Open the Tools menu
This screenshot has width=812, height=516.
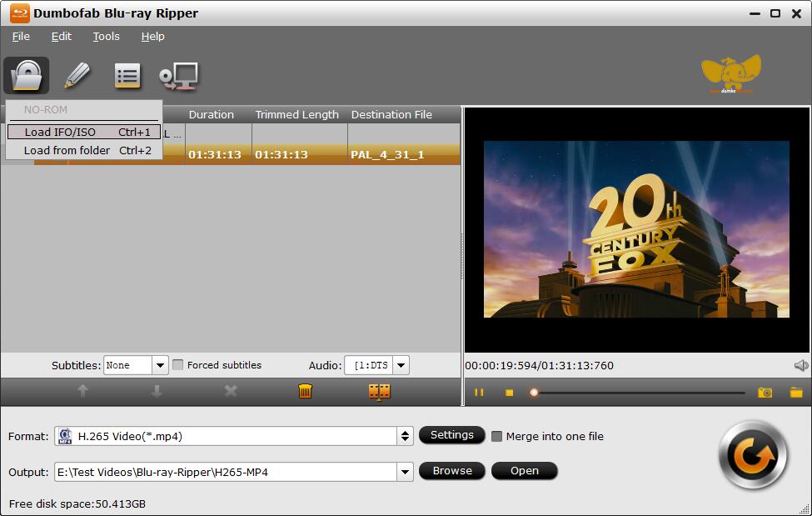tap(106, 37)
